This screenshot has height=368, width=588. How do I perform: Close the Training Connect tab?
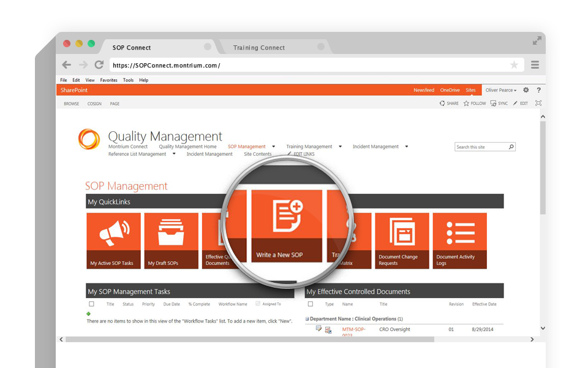coord(320,47)
